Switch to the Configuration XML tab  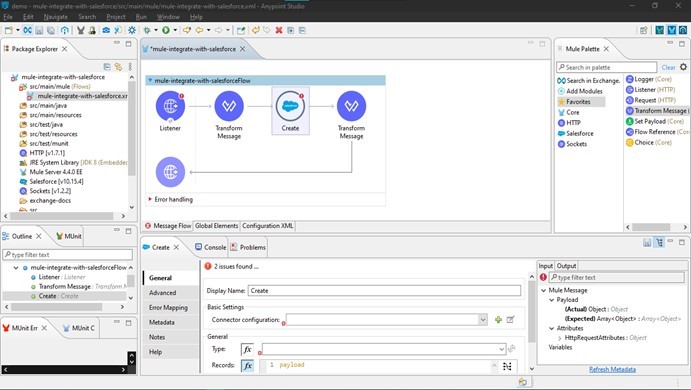267,226
